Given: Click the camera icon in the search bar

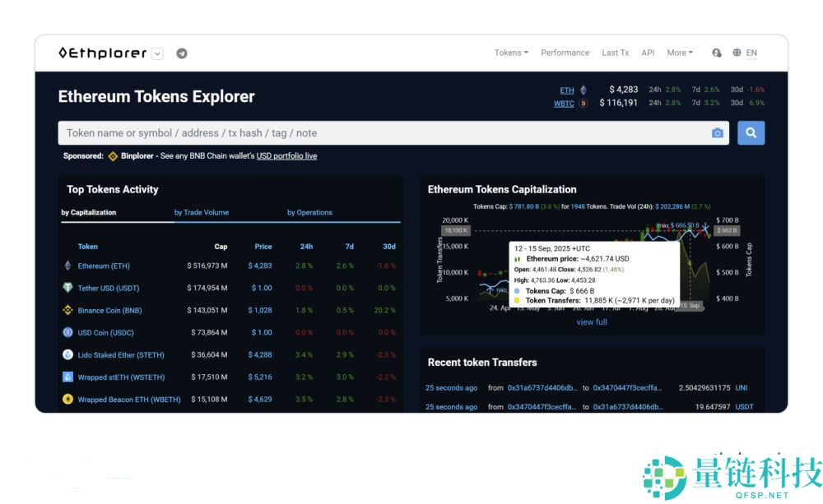Looking at the screenshot, I should pyautogui.click(x=717, y=132).
